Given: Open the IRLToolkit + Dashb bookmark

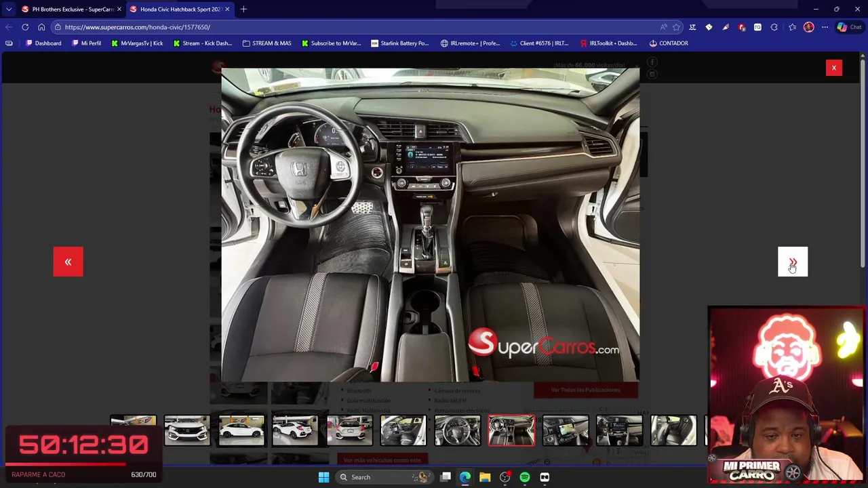Looking at the screenshot, I should 609,43.
